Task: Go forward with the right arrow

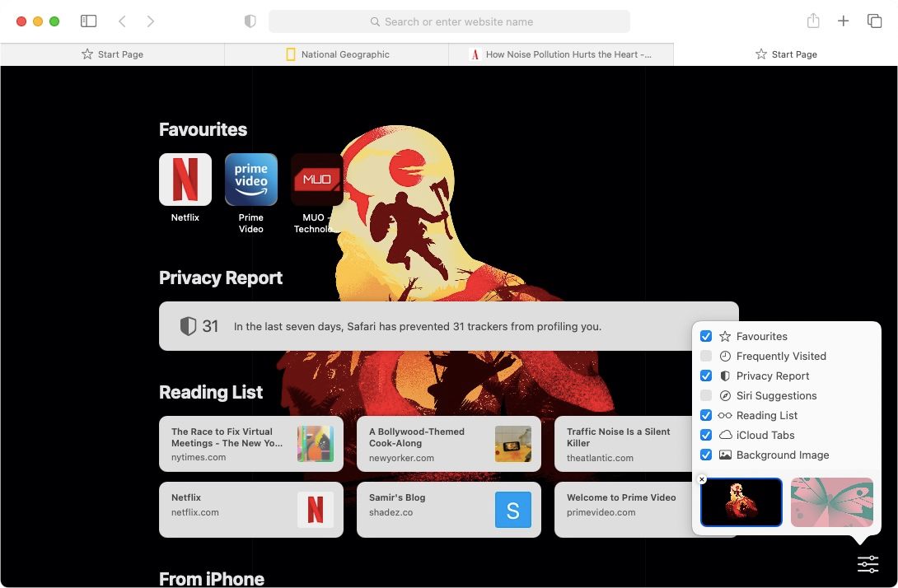Action: pos(151,21)
